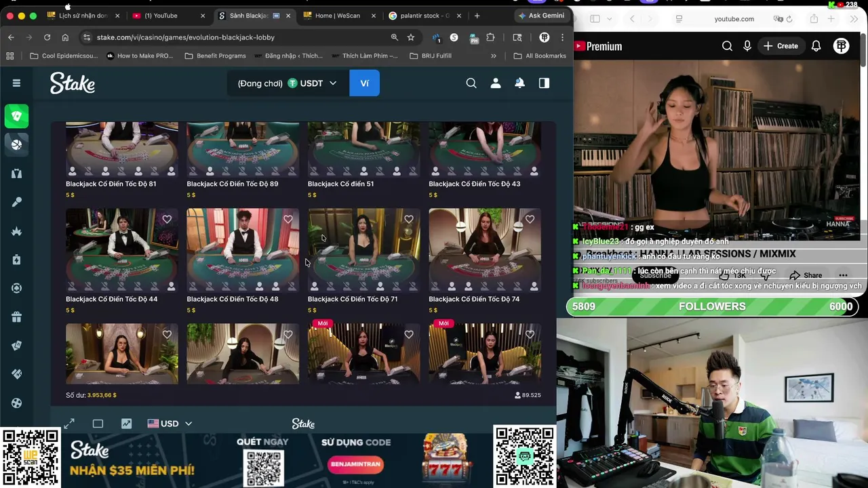The height and width of the screenshot is (488, 868).
Task: Favorite the second table tagged Mới
Action: pos(530,334)
